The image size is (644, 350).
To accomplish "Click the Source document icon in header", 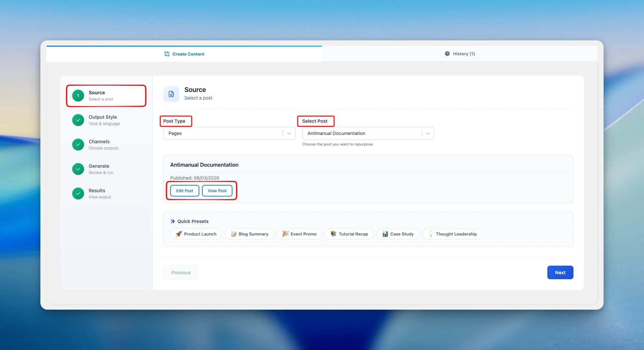I will click(171, 94).
